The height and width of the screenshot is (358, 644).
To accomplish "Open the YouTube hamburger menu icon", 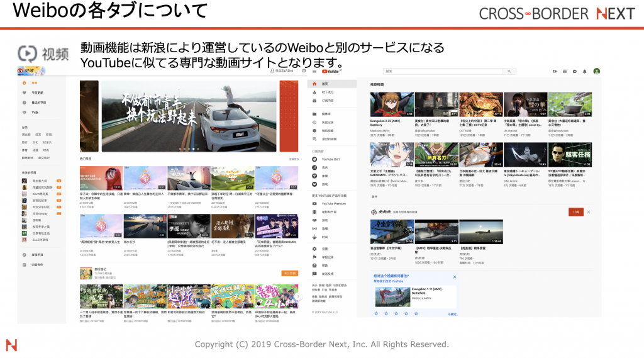I will (x=314, y=71).
